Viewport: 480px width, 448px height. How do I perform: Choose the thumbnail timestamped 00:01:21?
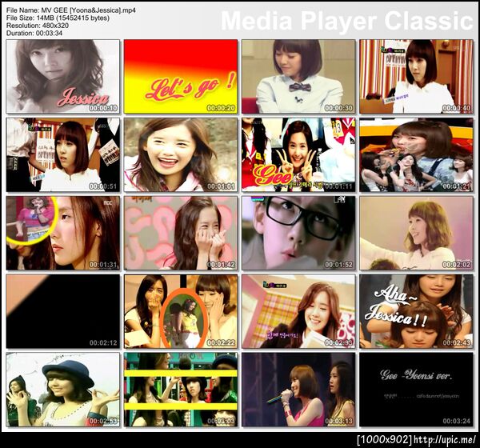tap(416, 155)
